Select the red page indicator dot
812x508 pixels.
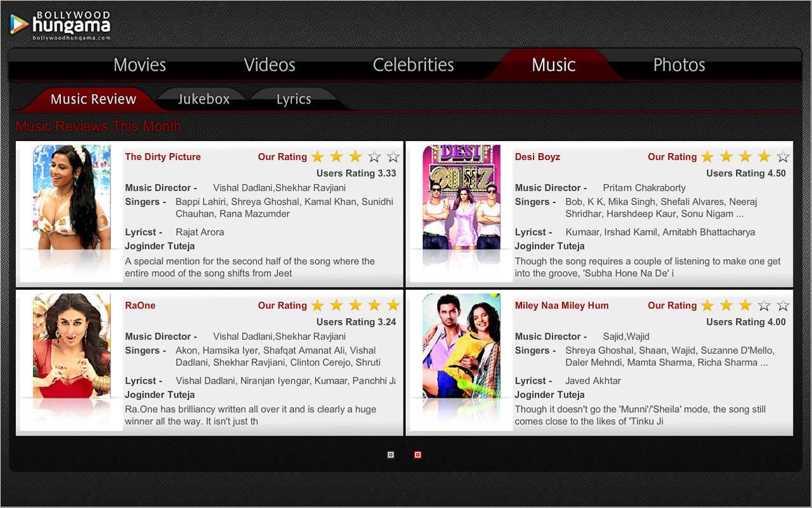(x=417, y=455)
